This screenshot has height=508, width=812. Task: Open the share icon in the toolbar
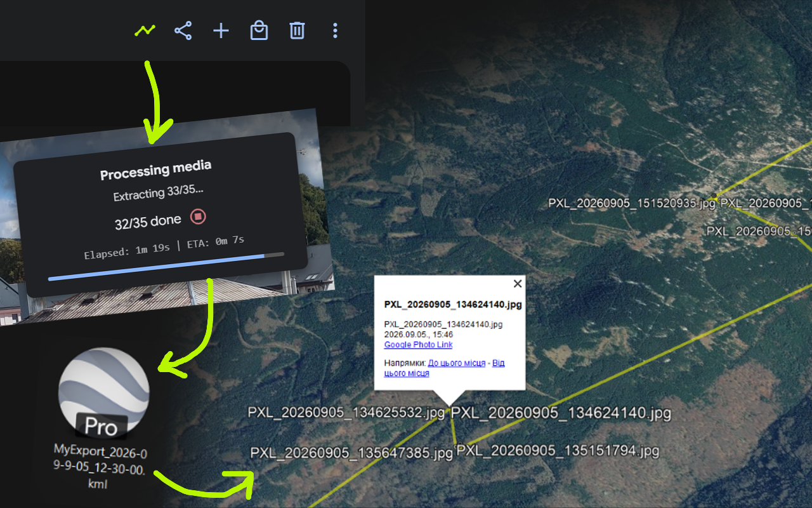coord(183,30)
